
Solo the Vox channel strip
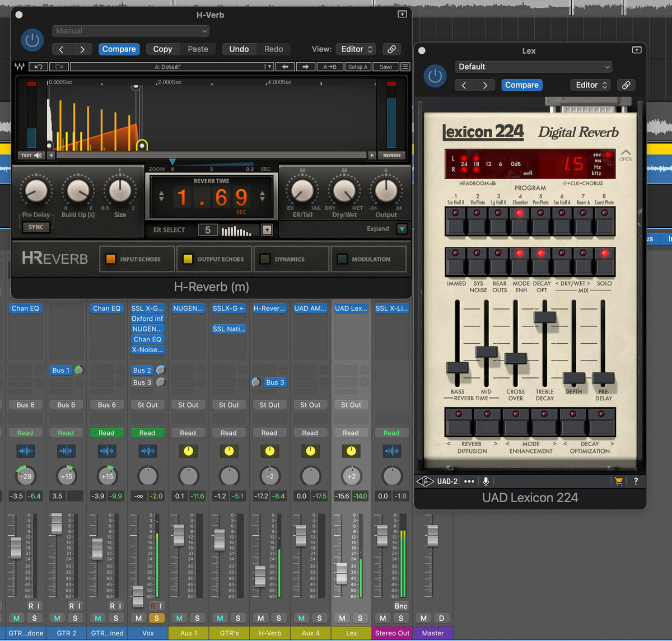click(x=156, y=618)
